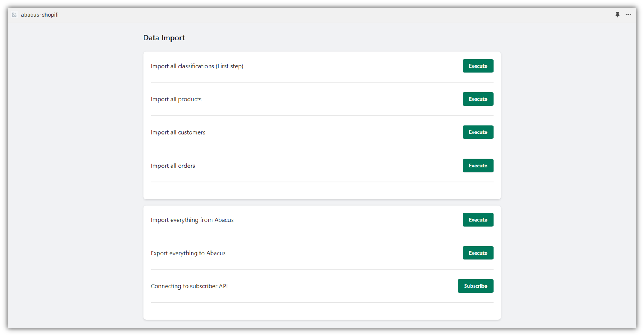Execute Import everything from Abacus
The width and height of the screenshot is (644, 336).
pyautogui.click(x=478, y=220)
